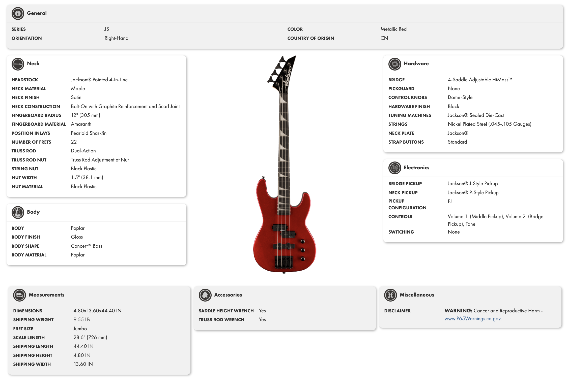Click the '44.40 IN' shipping length value
567x392 pixels.
pos(83,346)
